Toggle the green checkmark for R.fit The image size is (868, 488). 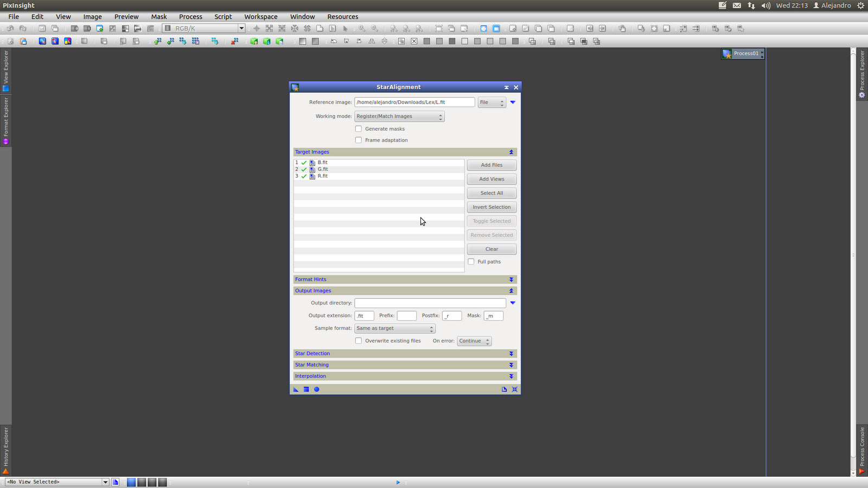[304, 176]
